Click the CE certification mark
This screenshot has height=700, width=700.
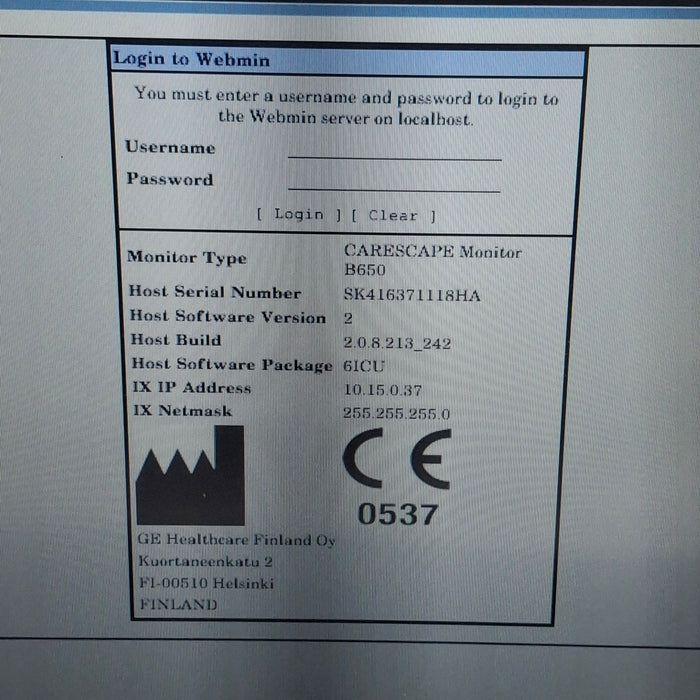397,460
